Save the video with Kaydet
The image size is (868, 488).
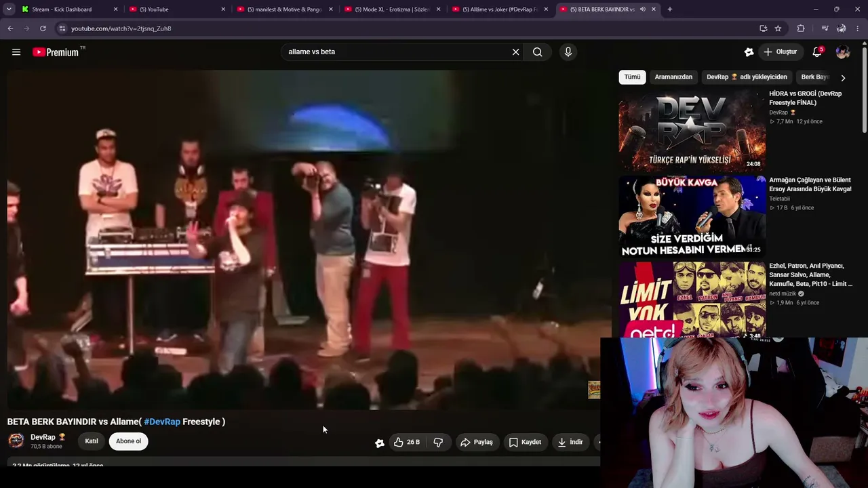tap(526, 442)
